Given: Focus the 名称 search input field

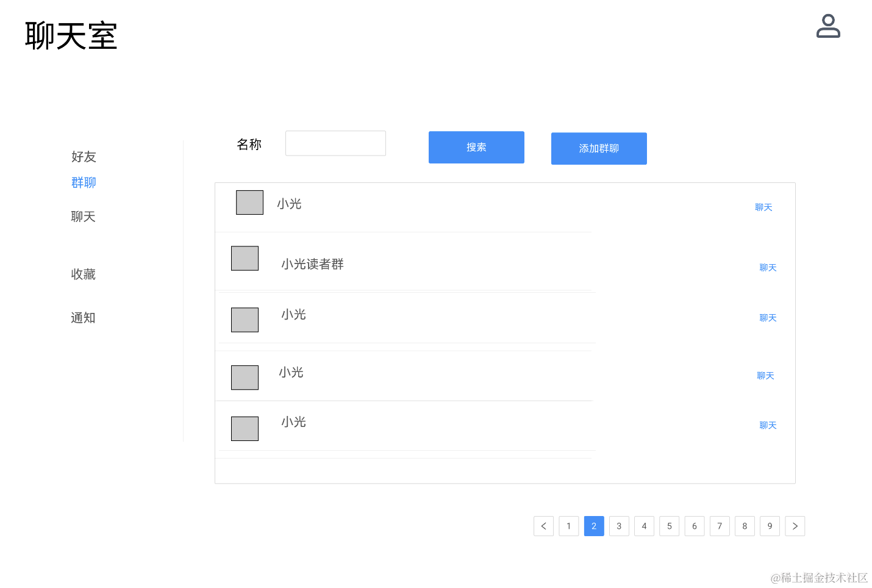Looking at the screenshot, I should click(335, 143).
